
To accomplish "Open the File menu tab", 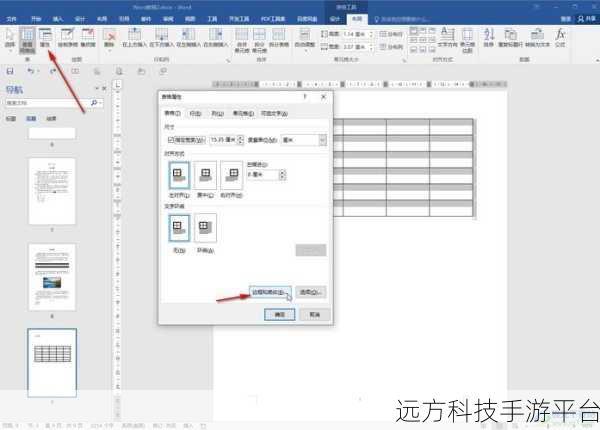I will click(x=12, y=19).
